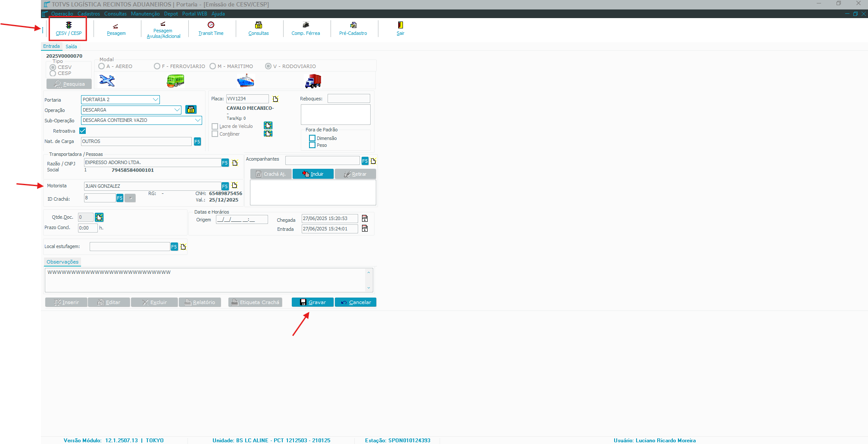The image size is (868, 444).
Task: Expand the Portaria dropdown
Action: (x=156, y=99)
